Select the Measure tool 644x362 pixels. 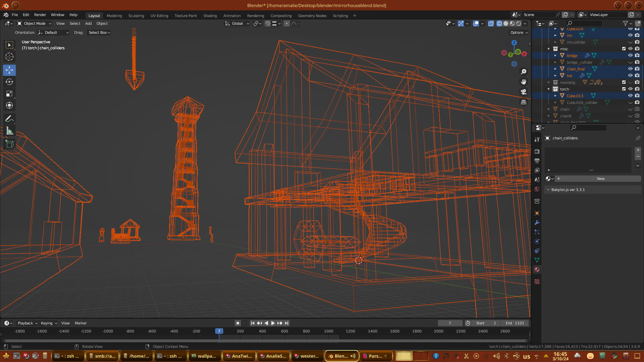[x=9, y=131]
